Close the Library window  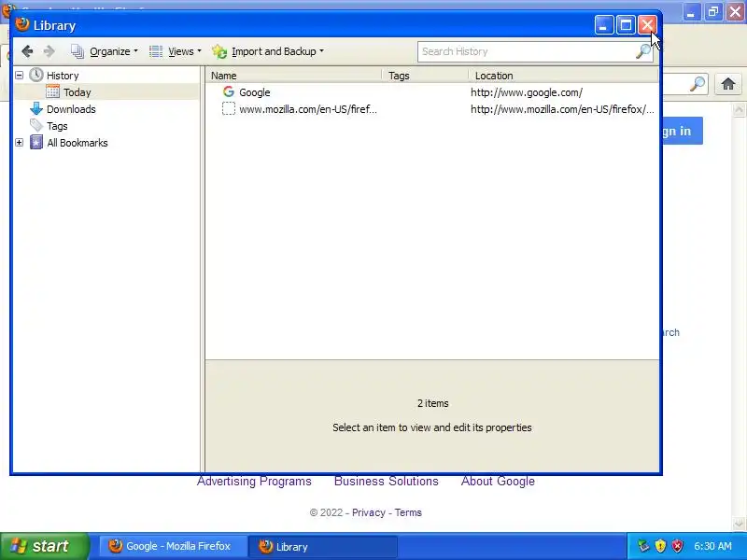pyautogui.click(x=647, y=25)
